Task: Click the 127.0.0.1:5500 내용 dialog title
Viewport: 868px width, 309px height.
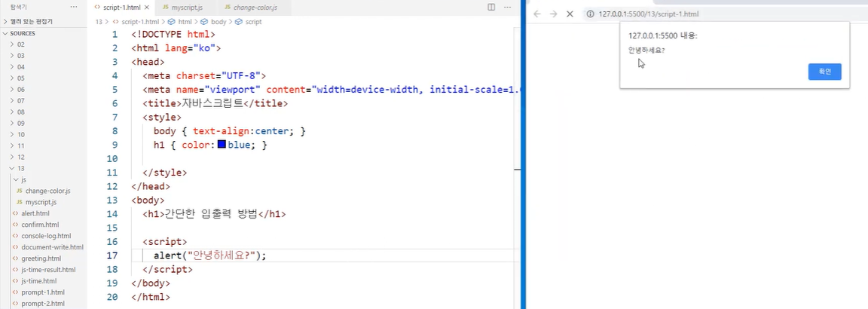Action: [663, 35]
